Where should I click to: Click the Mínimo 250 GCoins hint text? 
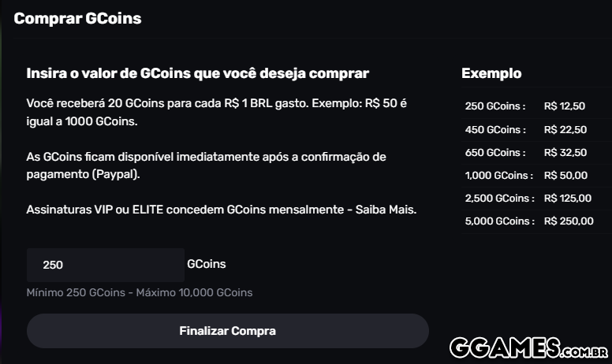[140, 292]
